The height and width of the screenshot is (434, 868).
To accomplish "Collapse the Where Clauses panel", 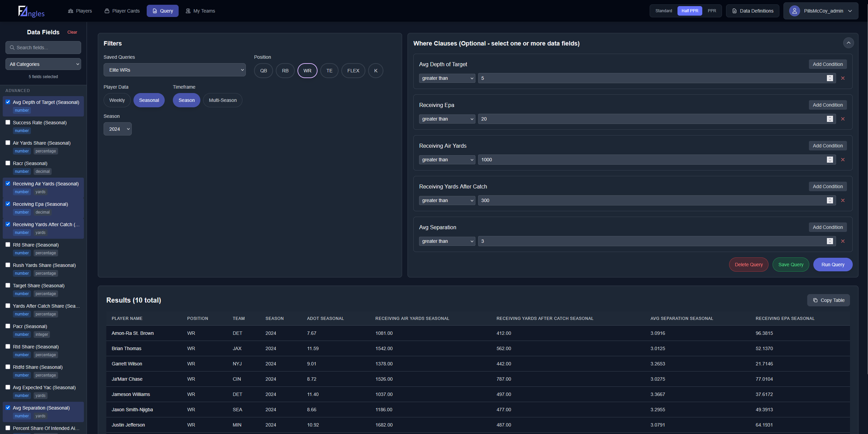I will point(848,43).
